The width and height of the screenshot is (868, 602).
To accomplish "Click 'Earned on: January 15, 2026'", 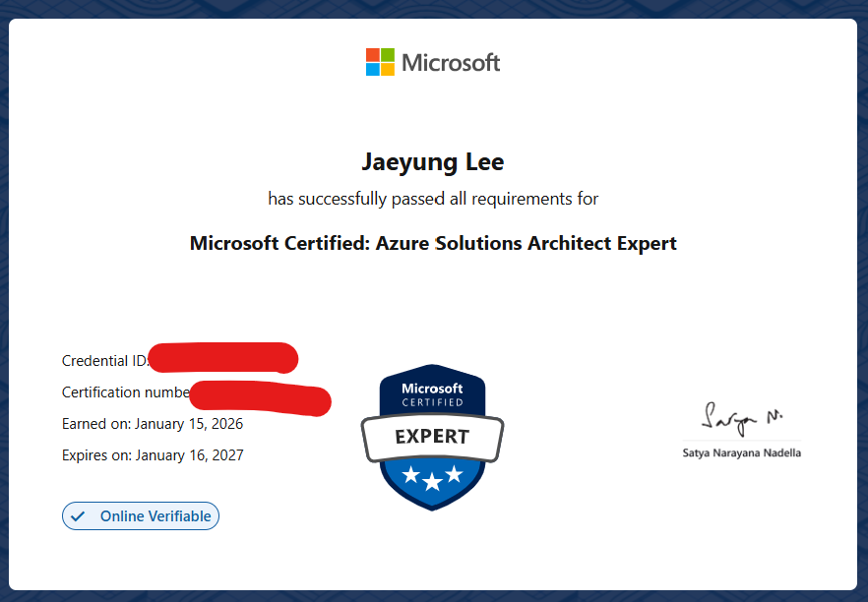I will (153, 424).
